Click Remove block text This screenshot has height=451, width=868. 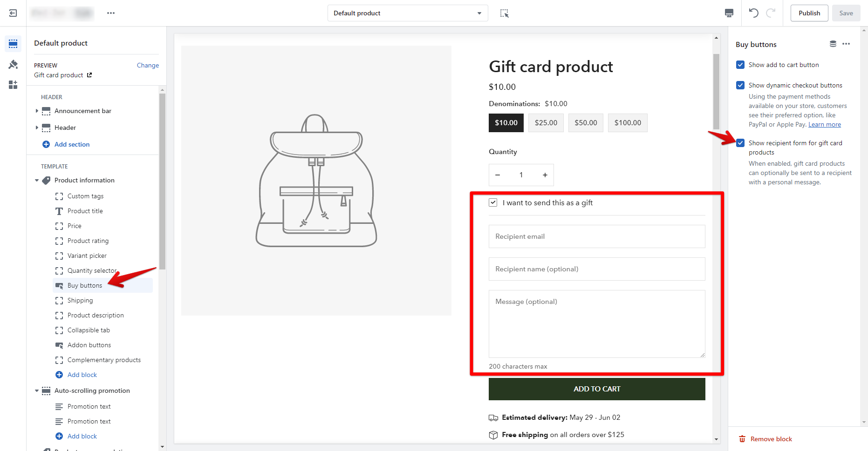tap(771, 439)
